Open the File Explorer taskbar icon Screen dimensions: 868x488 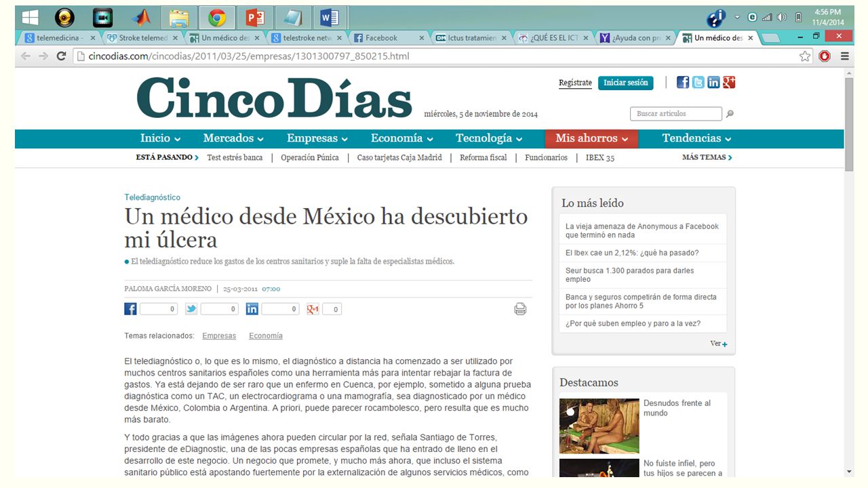pyautogui.click(x=179, y=18)
